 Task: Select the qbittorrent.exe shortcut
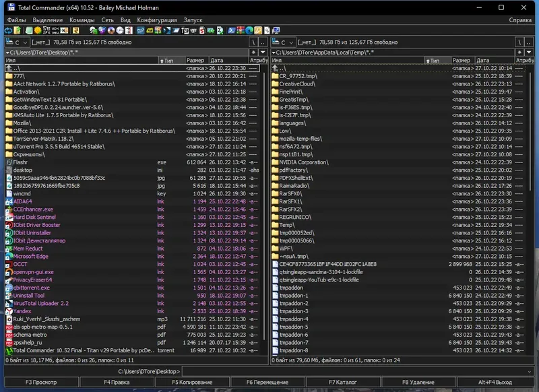(32, 288)
